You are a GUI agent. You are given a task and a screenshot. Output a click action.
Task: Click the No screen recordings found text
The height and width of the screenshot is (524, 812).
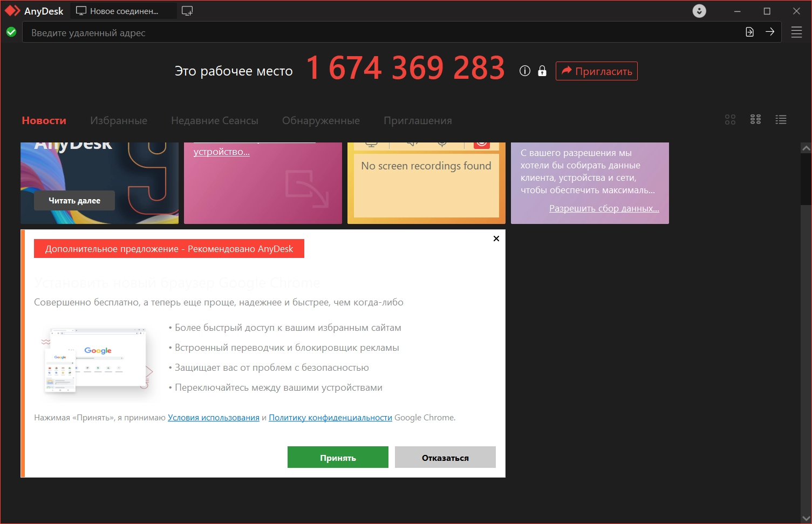click(426, 166)
